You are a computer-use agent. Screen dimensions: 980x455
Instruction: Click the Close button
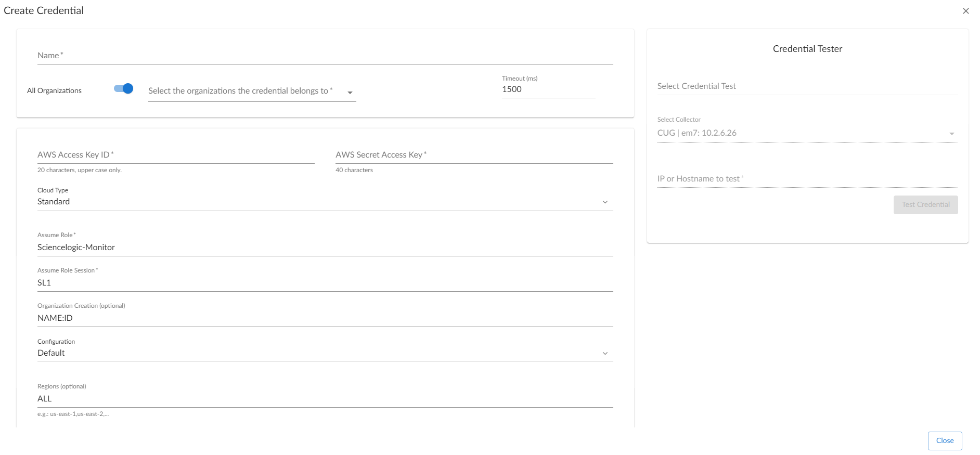coord(944,440)
